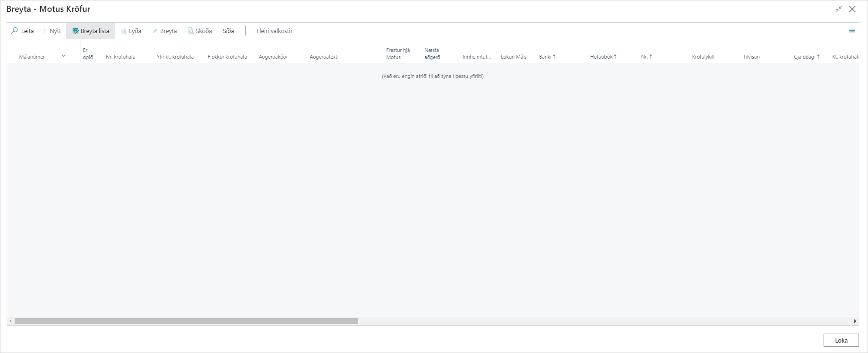Click the Breyta pencil icon
Image resolution: width=868 pixels, height=353 pixels.
(155, 31)
